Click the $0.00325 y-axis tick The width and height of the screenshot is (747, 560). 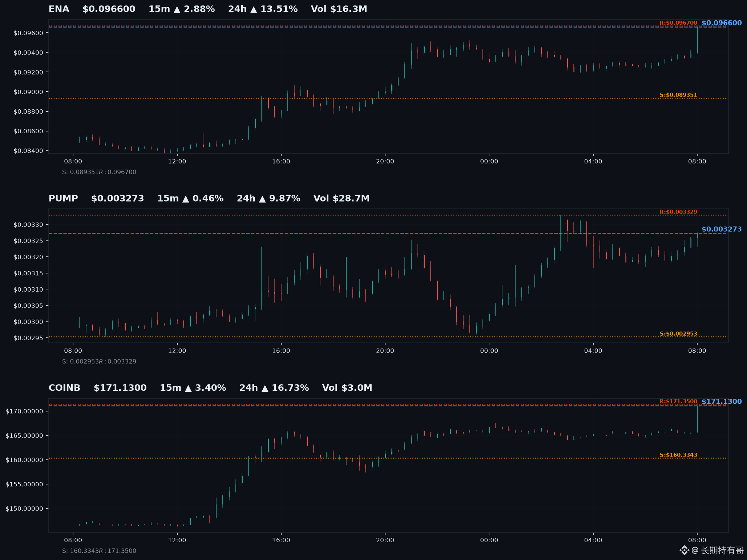pos(28,241)
